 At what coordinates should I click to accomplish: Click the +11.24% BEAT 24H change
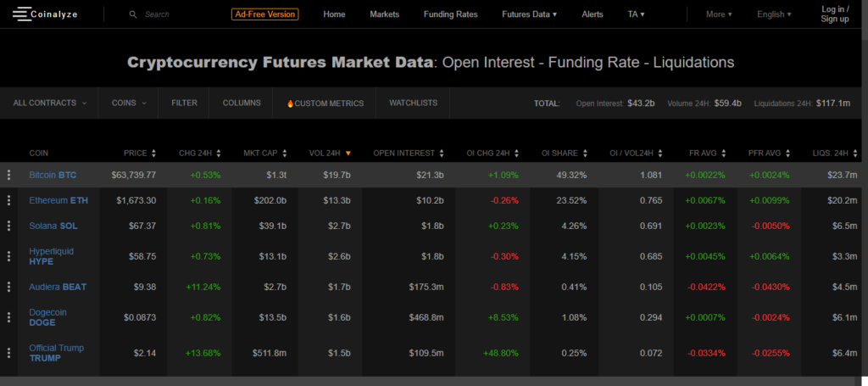click(203, 287)
